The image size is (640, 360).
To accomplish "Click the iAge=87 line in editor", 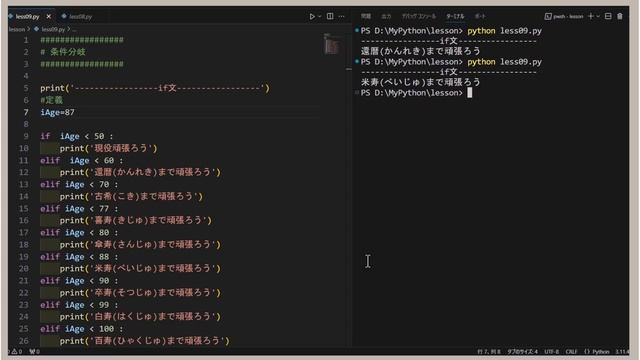I will coord(58,112).
